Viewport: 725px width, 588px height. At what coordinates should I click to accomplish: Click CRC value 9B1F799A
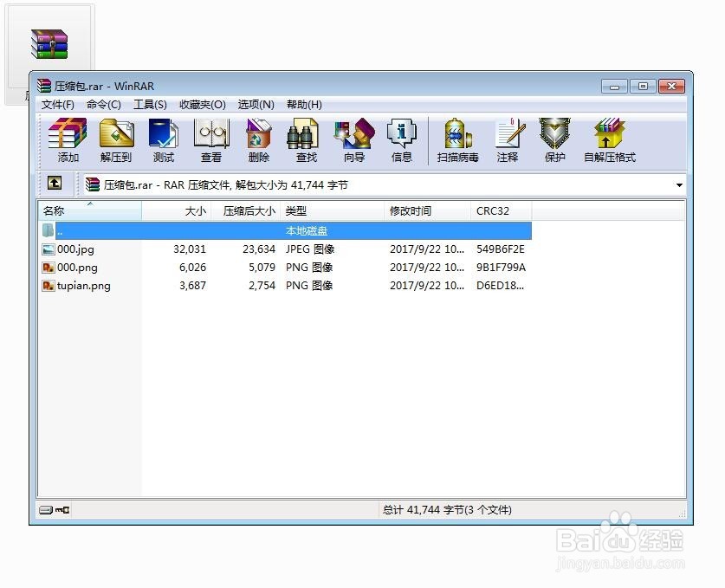click(501, 268)
